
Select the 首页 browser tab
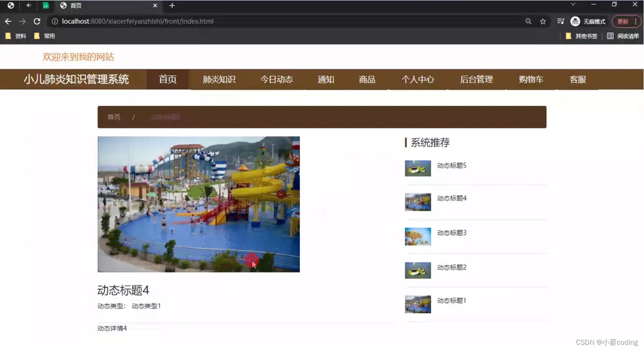[108, 6]
